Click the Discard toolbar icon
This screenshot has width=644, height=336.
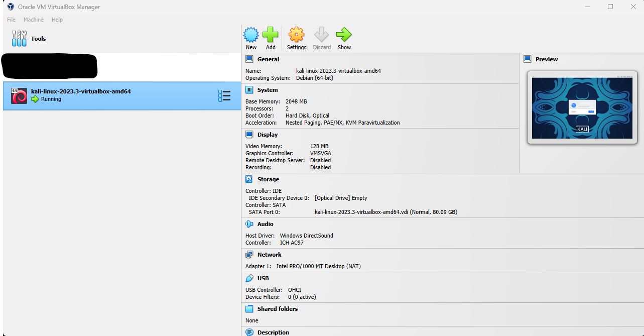pos(321,35)
